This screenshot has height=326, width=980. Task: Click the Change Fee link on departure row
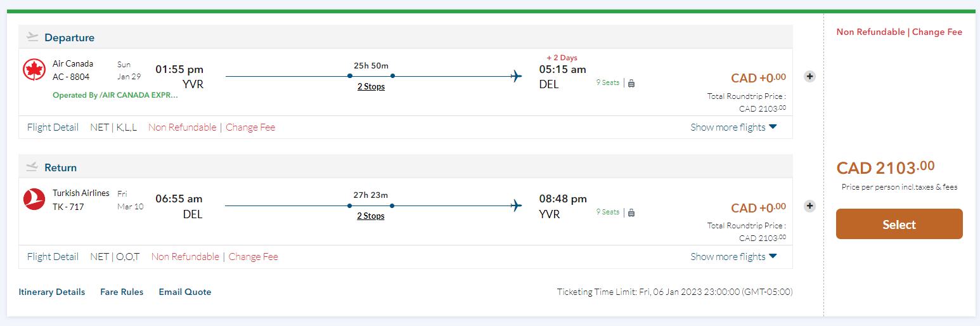coord(250,127)
